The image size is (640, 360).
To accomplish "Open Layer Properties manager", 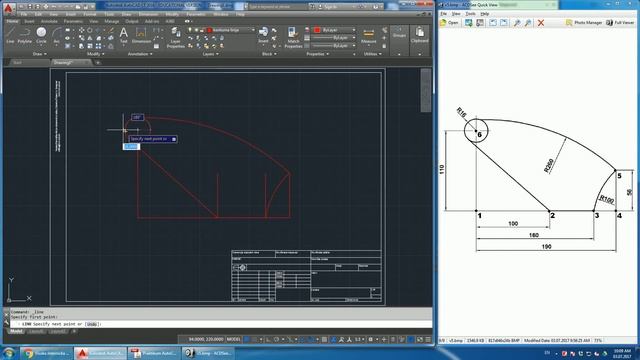I will tap(176, 38).
